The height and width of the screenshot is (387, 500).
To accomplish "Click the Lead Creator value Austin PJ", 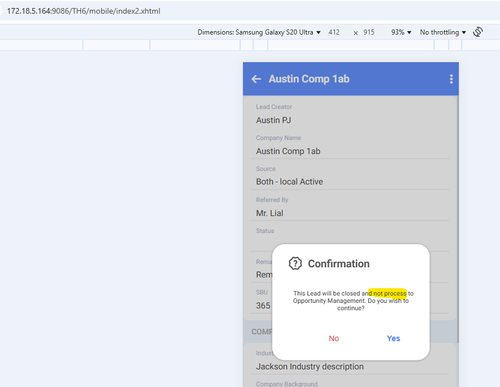I will [x=273, y=120].
